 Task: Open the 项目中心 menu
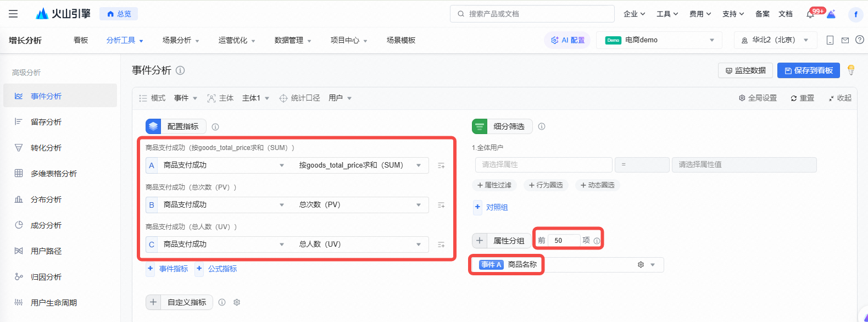click(349, 40)
